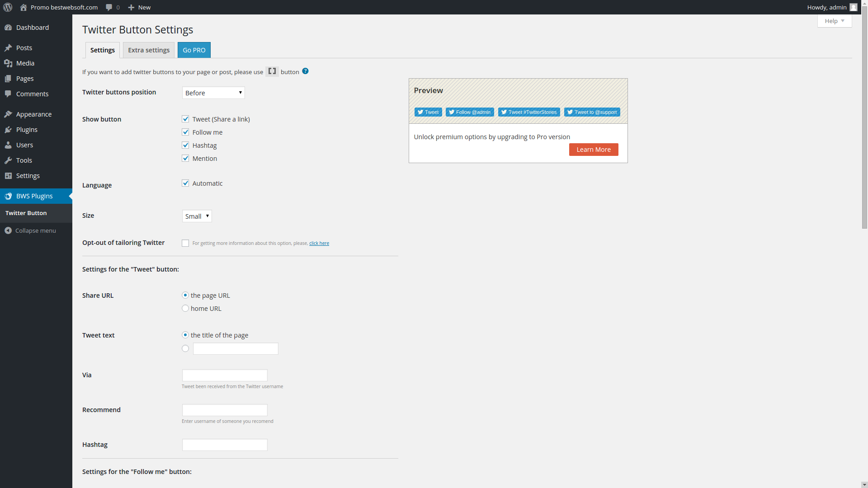Viewport: 868px width, 488px height.
Task: Focus the custom Tweet text input field
Action: tap(236, 349)
